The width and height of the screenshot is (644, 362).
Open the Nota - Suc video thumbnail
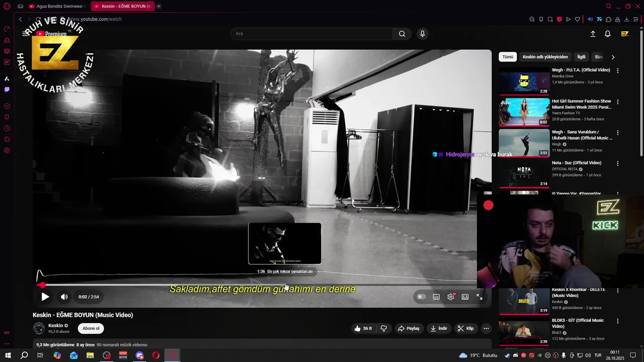coord(524,173)
